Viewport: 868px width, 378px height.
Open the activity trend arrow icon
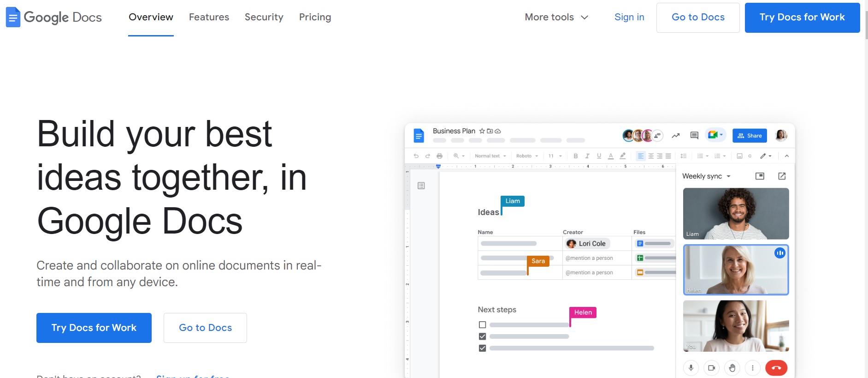676,135
